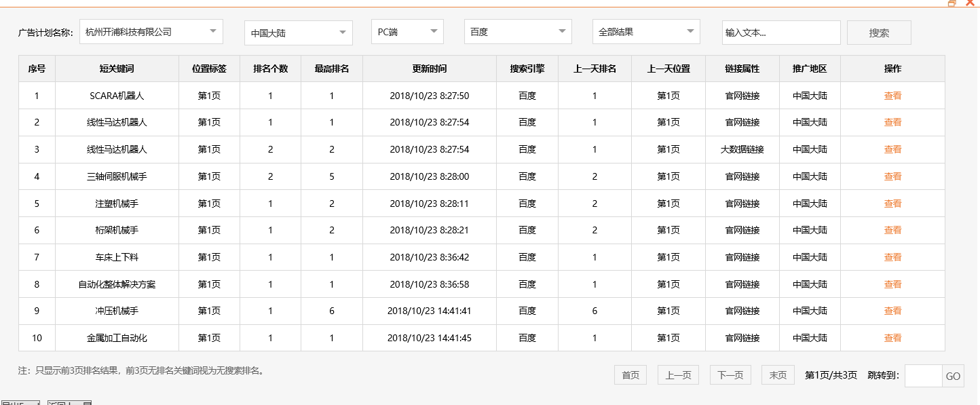Click the 下一页 next page button
The height and width of the screenshot is (405, 980).
coord(730,374)
